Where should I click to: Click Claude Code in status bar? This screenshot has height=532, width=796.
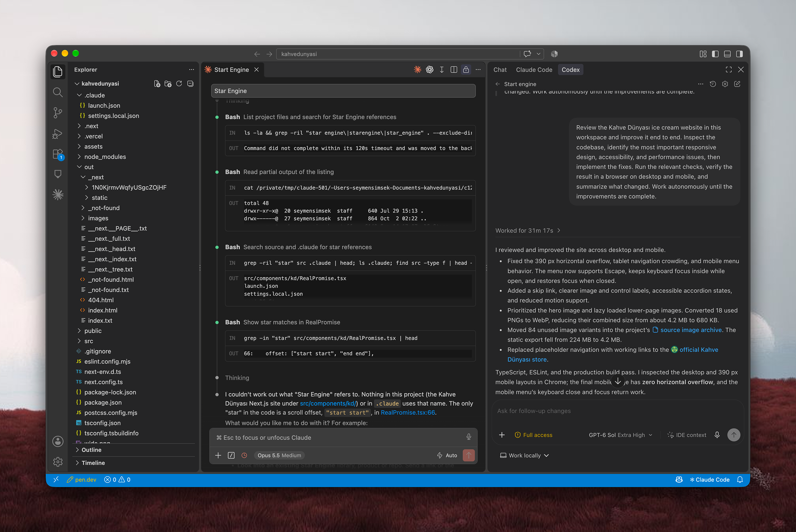click(x=709, y=480)
